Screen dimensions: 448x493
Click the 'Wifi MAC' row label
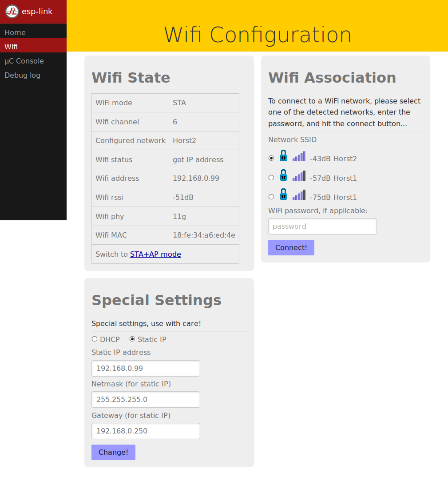click(x=111, y=235)
